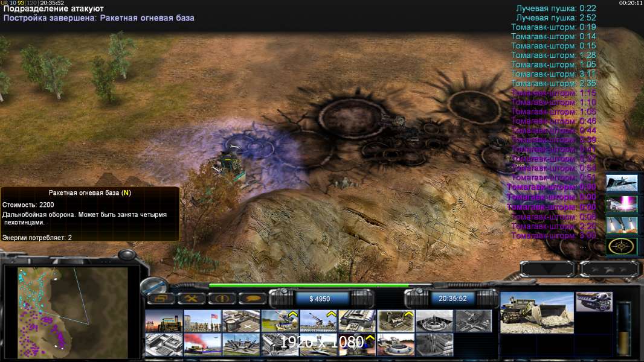This screenshot has height=362, width=644.
Task: Select the barracks icon with American flag
Action: click(202, 320)
